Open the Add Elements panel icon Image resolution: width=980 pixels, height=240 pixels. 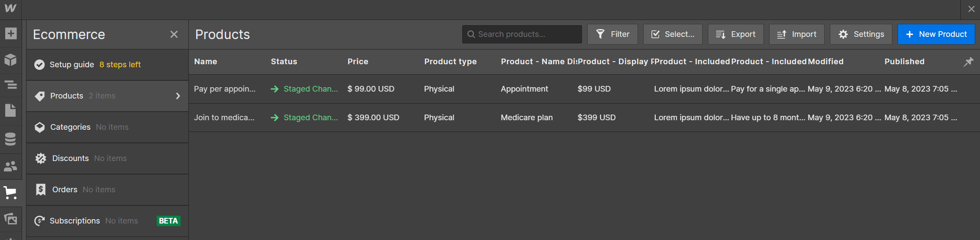[x=10, y=33]
